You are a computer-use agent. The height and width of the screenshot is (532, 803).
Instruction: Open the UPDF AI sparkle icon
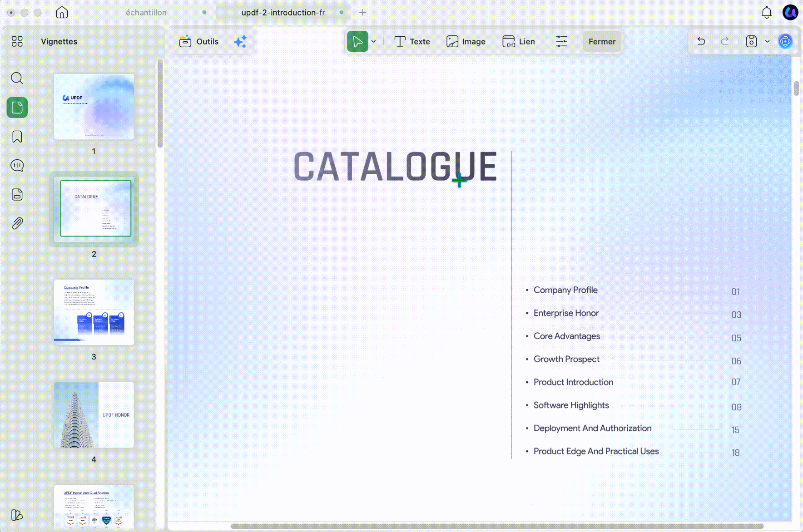(x=240, y=41)
